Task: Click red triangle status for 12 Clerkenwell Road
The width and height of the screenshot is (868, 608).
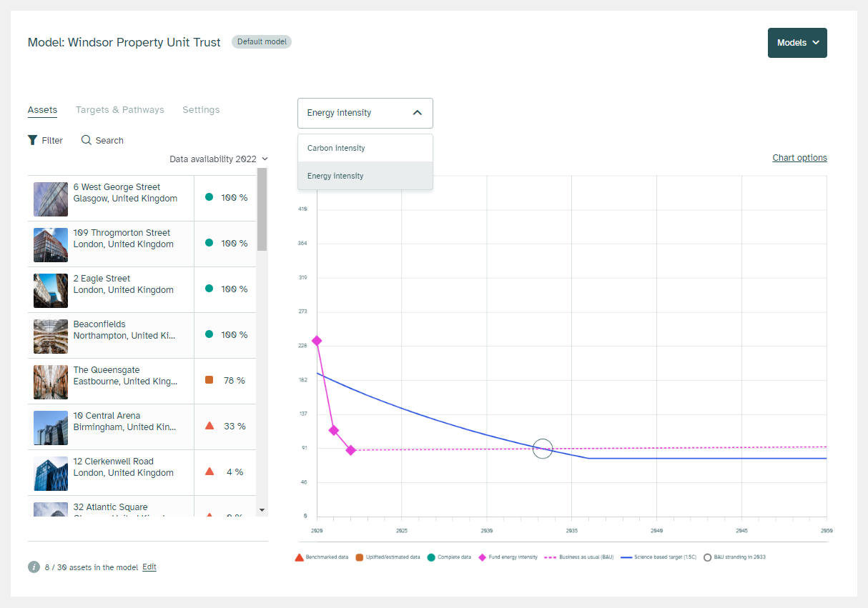Action: tap(209, 472)
